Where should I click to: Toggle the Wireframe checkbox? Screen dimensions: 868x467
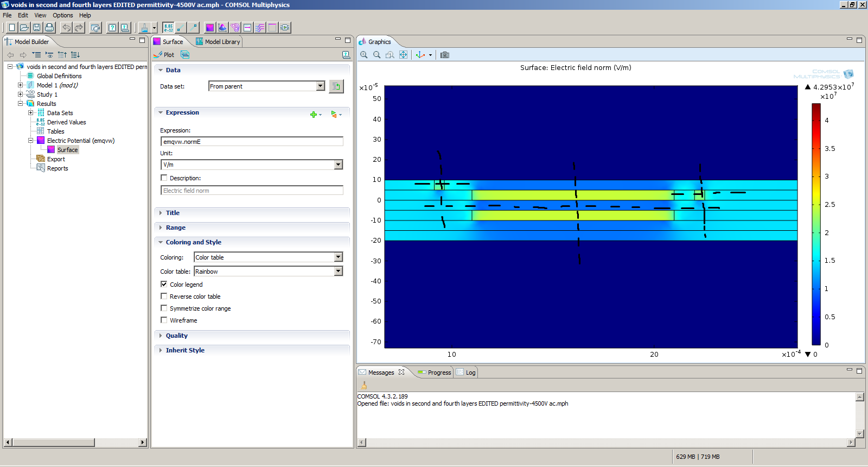164,320
